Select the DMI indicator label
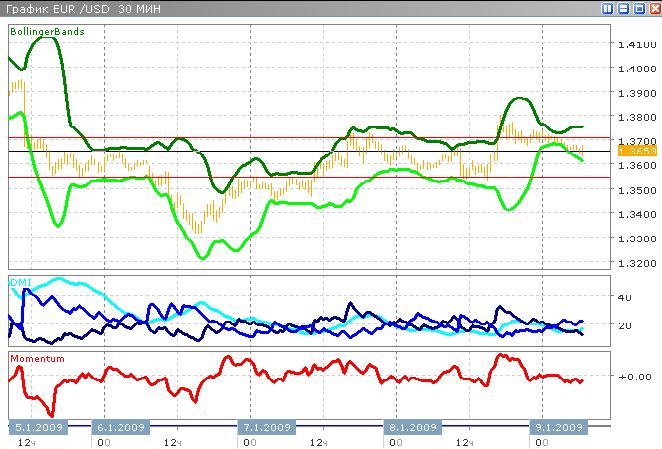Viewport: 662px width, 449px height. coord(20,283)
